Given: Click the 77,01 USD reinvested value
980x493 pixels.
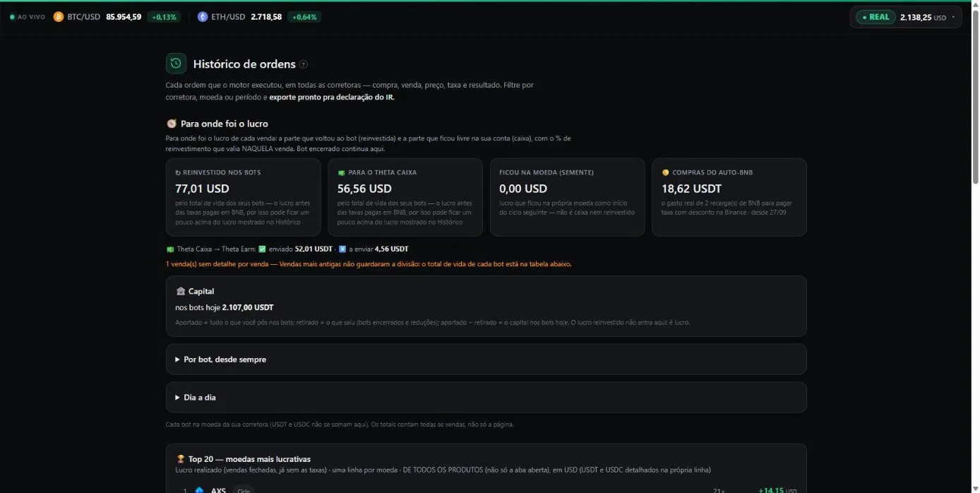Looking at the screenshot, I should point(202,189).
